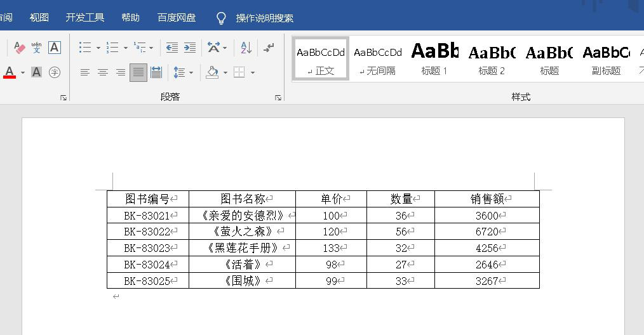Click the 数量 header cell
Screen dimensions: 644x335
pyautogui.click(x=401, y=199)
